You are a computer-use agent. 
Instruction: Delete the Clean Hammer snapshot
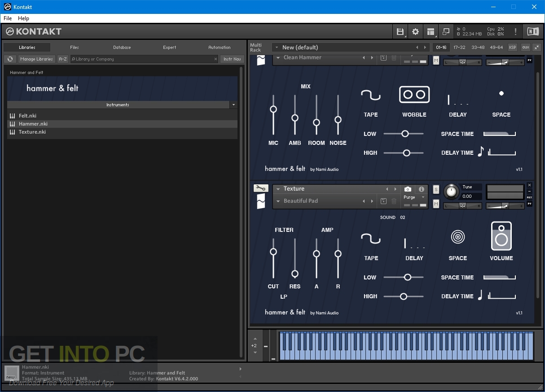pyautogui.click(x=394, y=57)
